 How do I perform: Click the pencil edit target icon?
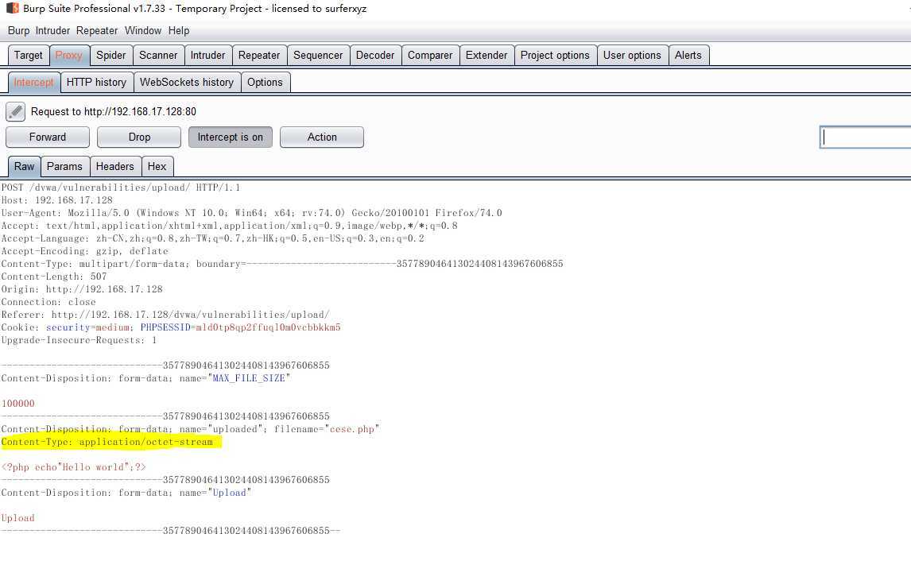coord(16,111)
